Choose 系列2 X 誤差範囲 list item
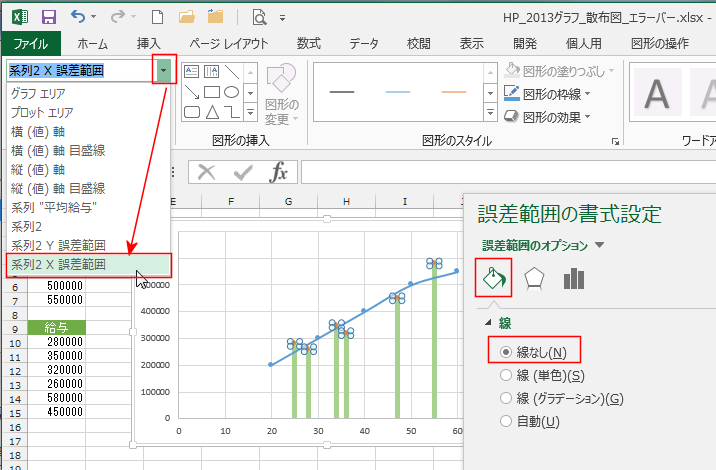Viewport: 716px width, 470px height. pos(89,265)
